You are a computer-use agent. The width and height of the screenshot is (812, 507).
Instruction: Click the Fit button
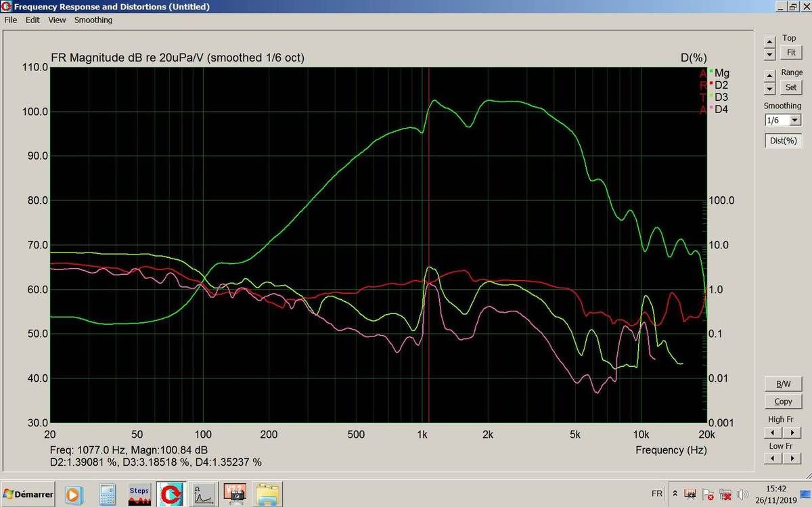point(790,52)
